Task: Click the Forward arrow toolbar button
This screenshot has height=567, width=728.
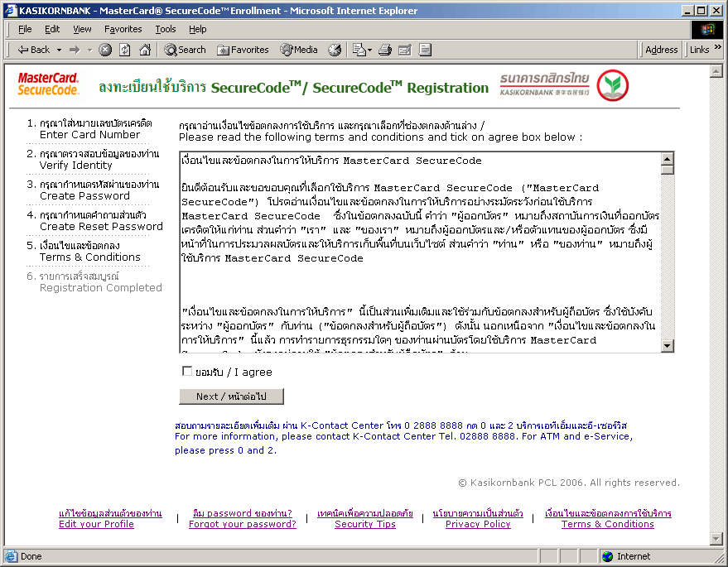Action: (75, 50)
